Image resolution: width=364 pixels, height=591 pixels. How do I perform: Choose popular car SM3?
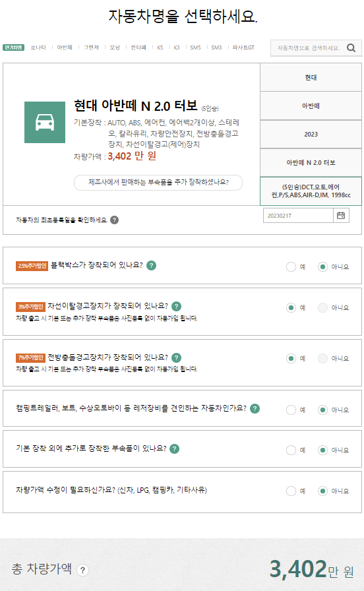click(x=216, y=47)
